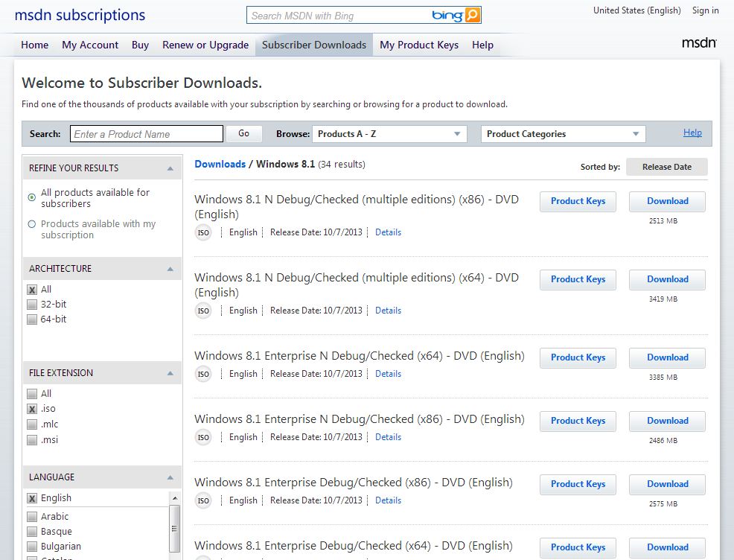The image size is (734, 560).
Task: Check the Bulgarian language box
Action: click(x=32, y=547)
